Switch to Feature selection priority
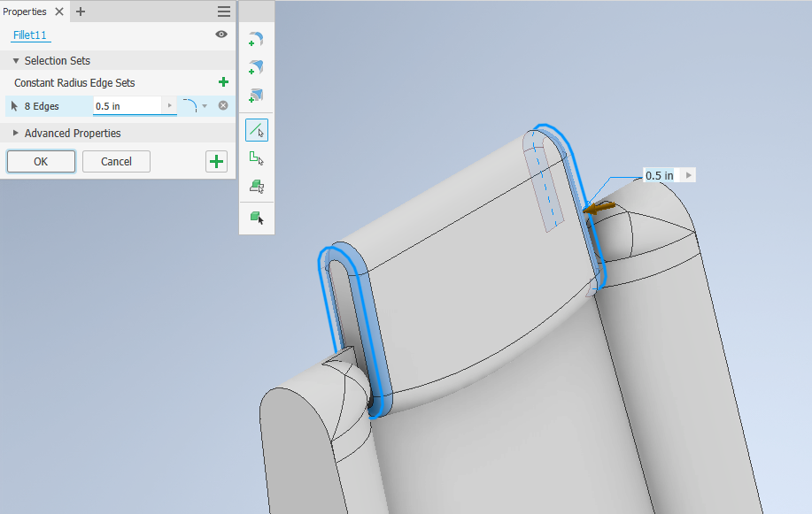 pyautogui.click(x=256, y=186)
